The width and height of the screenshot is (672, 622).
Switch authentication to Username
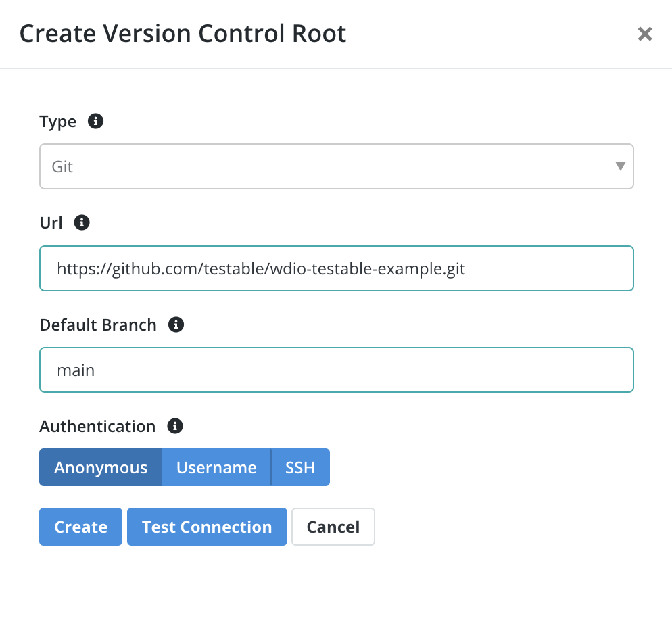coord(216,467)
